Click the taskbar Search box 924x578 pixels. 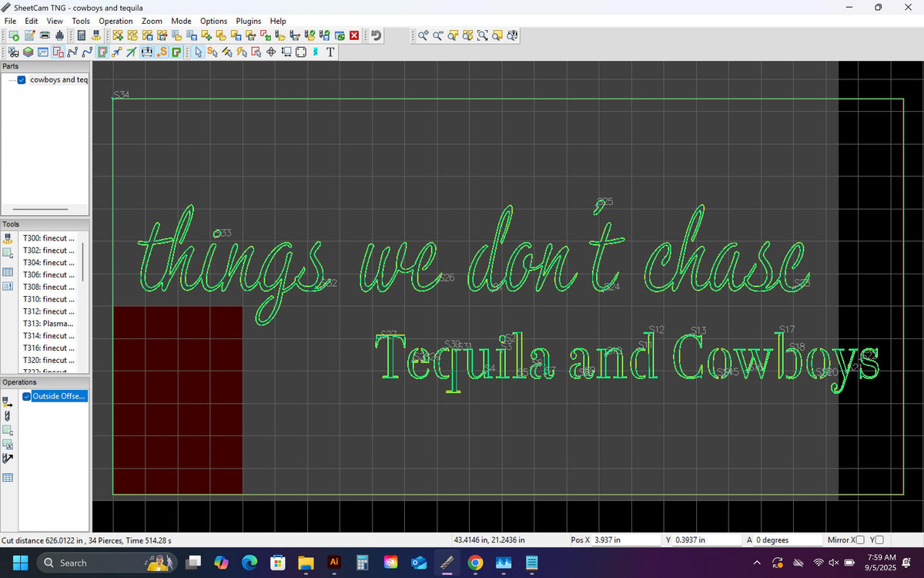107,563
